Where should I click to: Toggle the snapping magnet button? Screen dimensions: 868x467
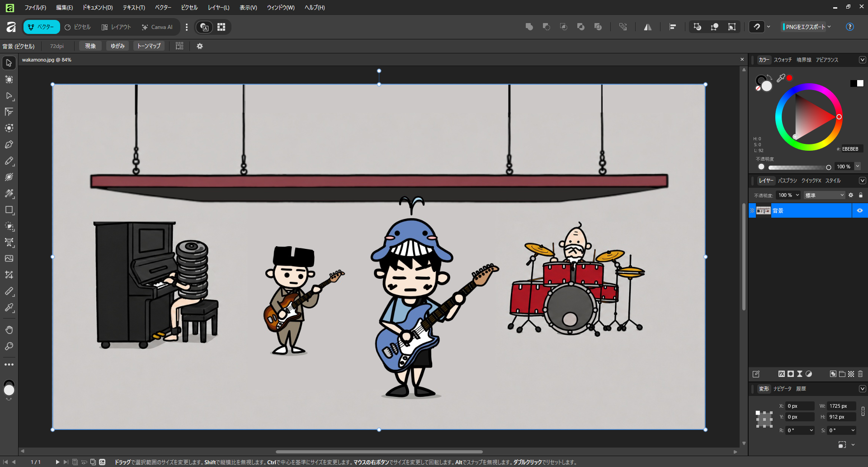point(757,27)
